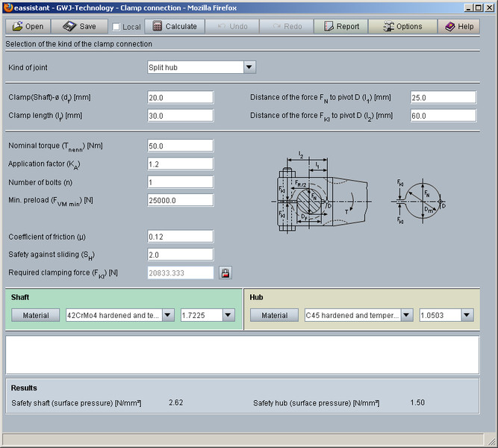
Task: Open the Options dialog
Action: [402, 26]
